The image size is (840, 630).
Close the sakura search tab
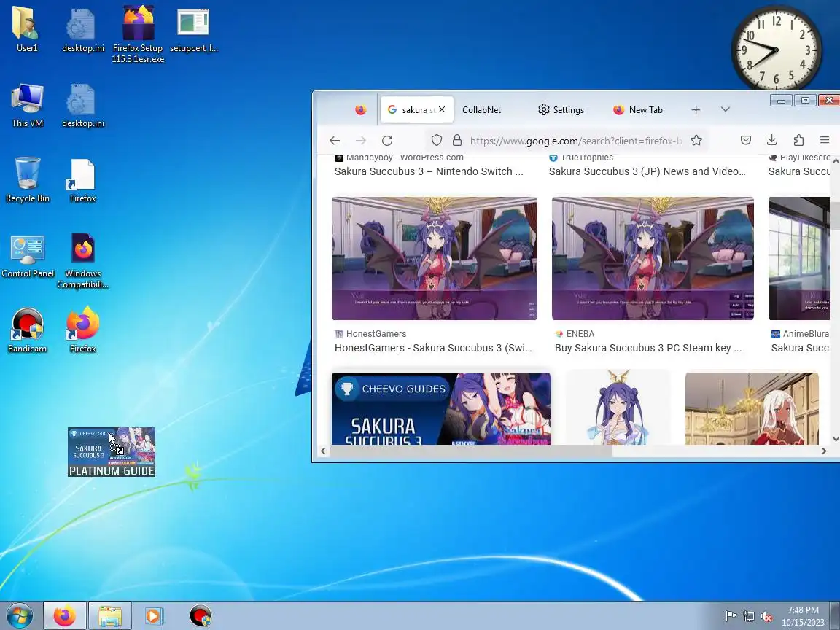[441, 109]
